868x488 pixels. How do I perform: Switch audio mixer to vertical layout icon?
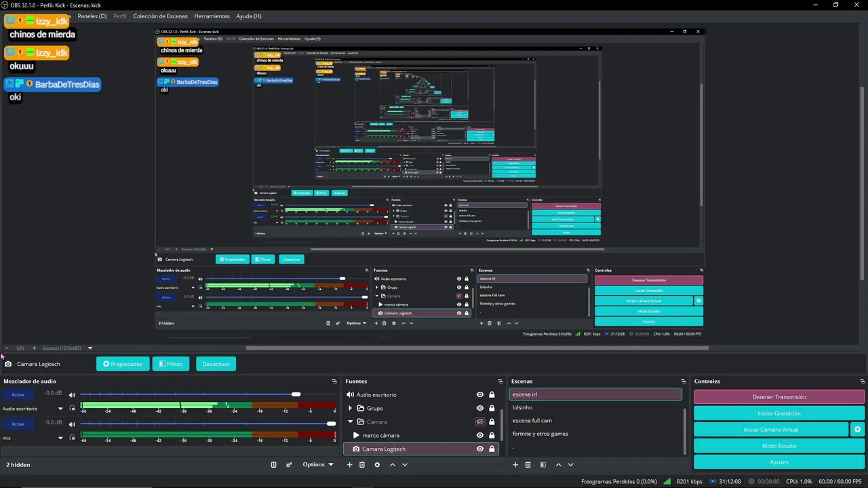pyautogui.click(x=274, y=465)
